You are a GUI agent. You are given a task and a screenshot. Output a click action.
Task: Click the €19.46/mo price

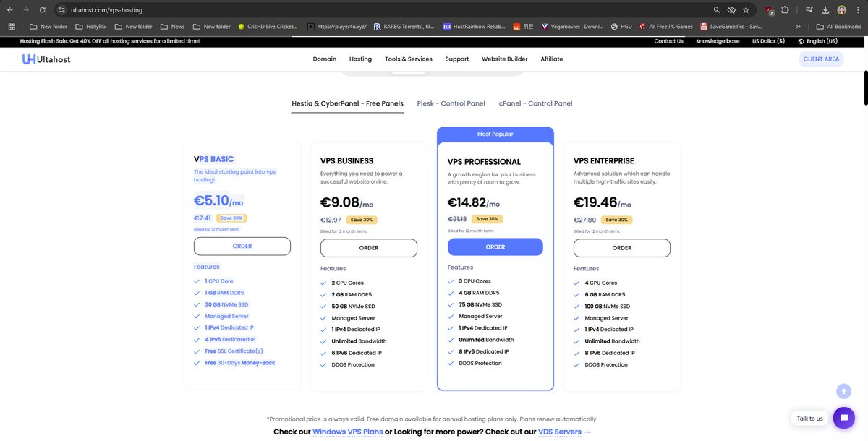(x=602, y=202)
